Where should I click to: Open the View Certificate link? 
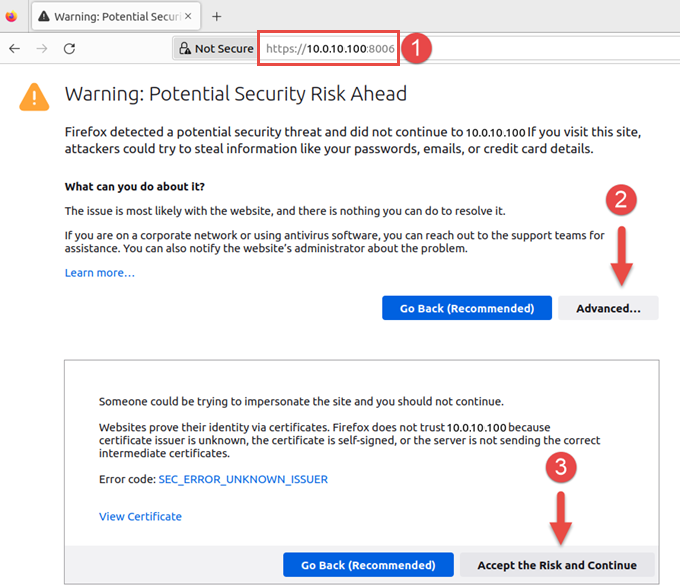pyautogui.click(x=140, y=516)
